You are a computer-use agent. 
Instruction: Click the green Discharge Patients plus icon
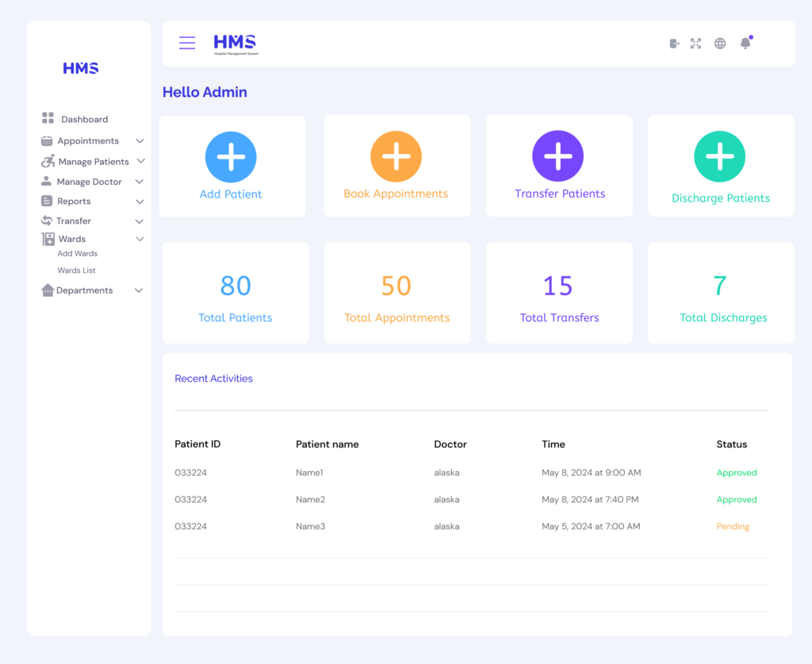pos(719,157)
